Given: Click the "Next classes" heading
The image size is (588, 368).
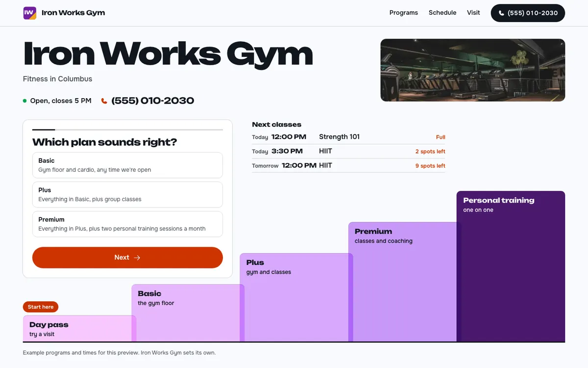Looking at the screenshot, I should [277, 125].
